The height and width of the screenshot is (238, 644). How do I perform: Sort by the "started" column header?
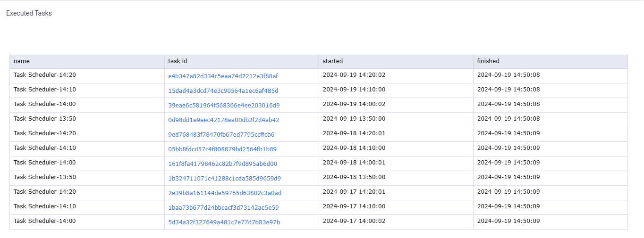coord(332,61)
